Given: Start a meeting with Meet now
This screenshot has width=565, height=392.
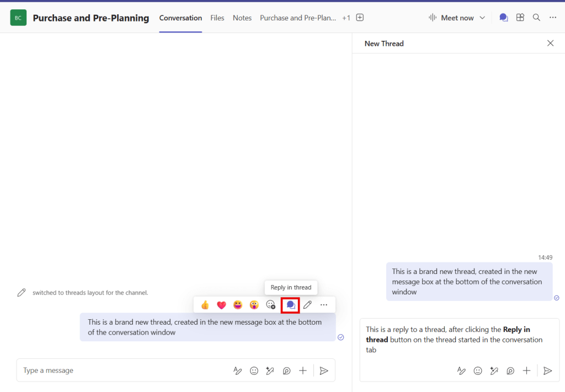Looking at the screenshot, I should pyautogui.click(x=452, y=18).
